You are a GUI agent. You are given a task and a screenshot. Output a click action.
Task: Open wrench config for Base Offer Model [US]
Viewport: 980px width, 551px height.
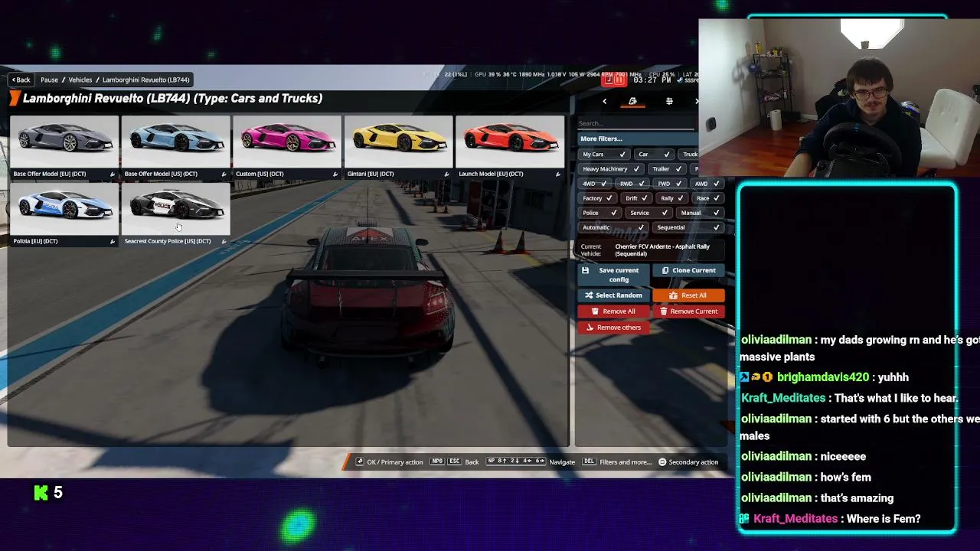pyautogui.click(x=224, y=174)
